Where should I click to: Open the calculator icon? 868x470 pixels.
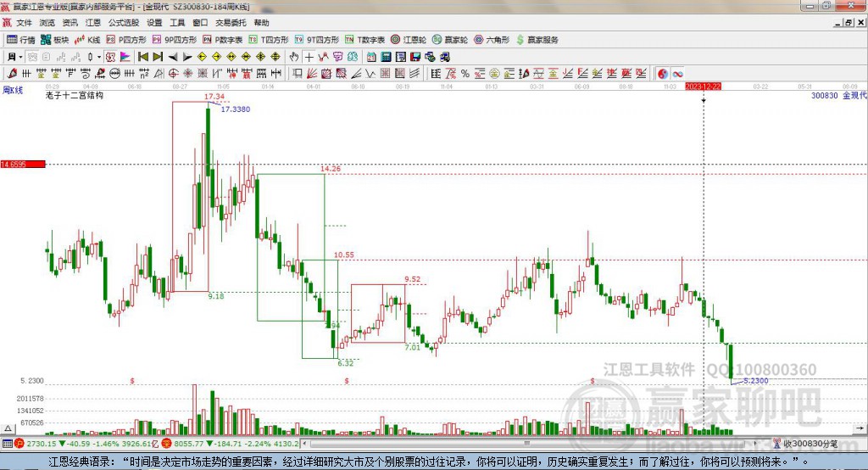click(x=386, y=57)
